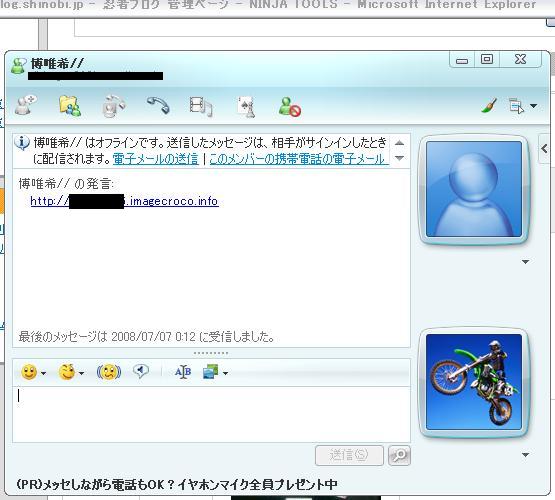The image size is (555, 500).
Task: Send a nudge to contact
Action: tap(109, 372)
